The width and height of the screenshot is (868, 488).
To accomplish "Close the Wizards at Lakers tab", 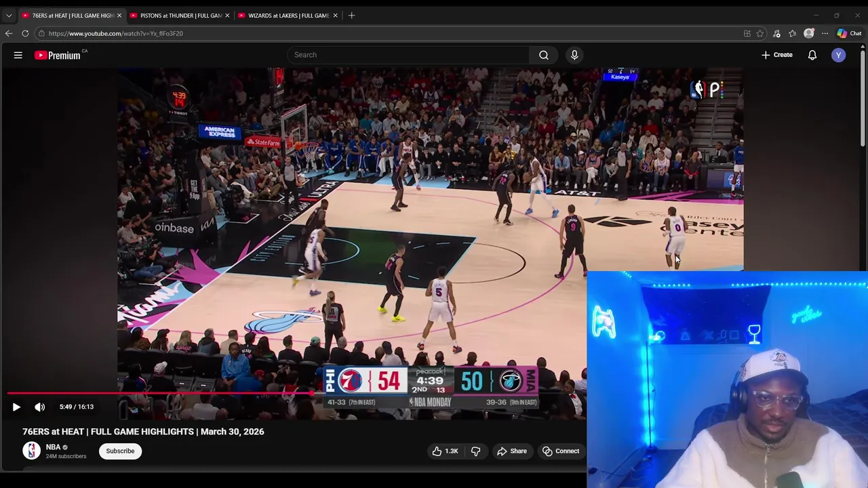I will (335, 15).
